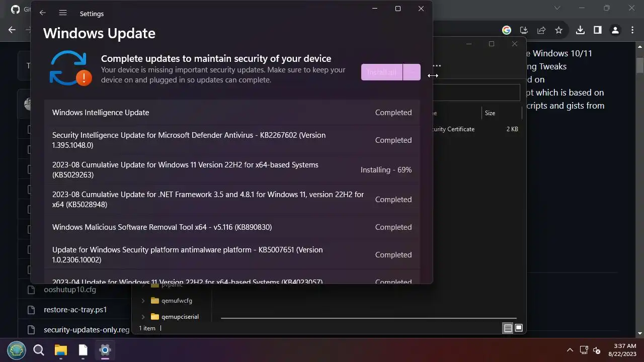Click the KB5029263 cumulative update entry

[232, 170]
